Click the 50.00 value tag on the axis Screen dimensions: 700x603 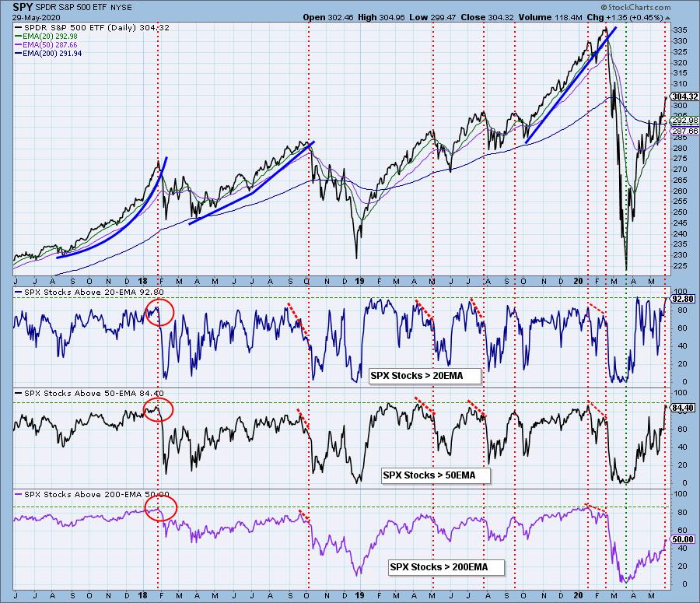[x=684, y=539]
